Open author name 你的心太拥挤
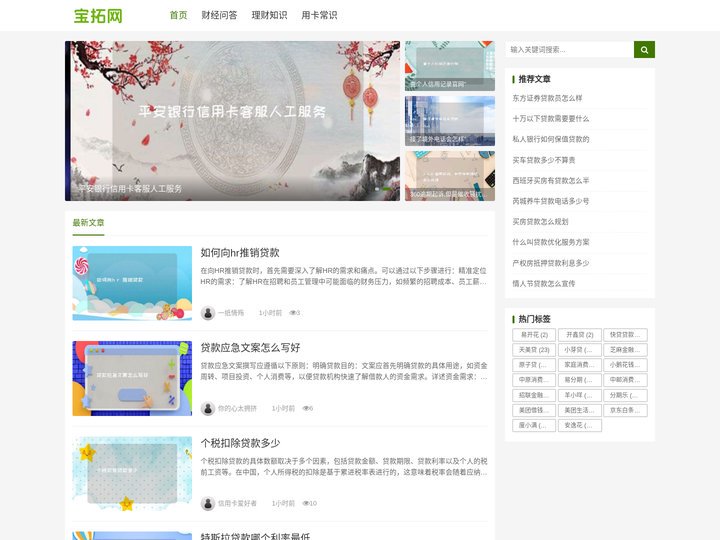 pyautogui.click(x=237, y=408)
